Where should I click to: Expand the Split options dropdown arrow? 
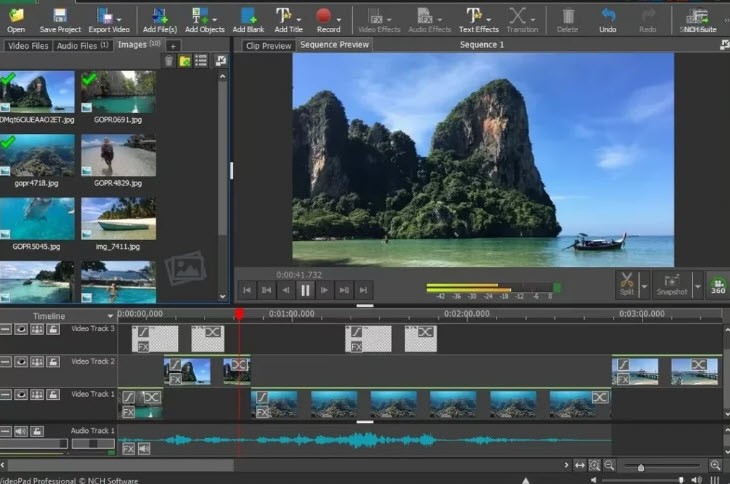645,286
